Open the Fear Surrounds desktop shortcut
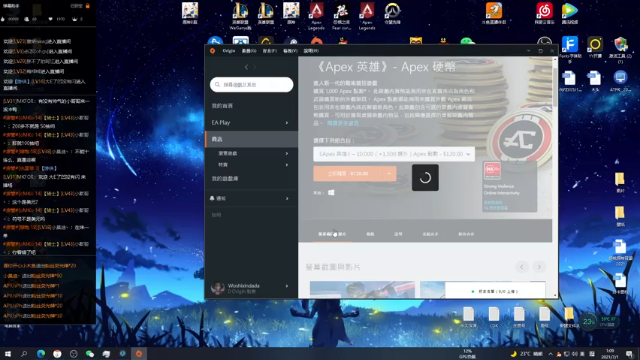The image size is (640, 360). point(341,16)
